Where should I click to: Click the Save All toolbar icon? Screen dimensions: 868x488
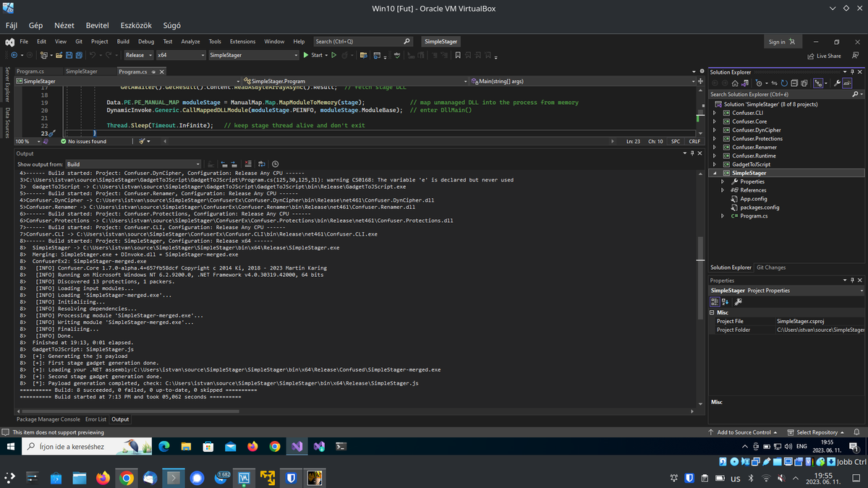pyautogui.click(x=78, y=55)
